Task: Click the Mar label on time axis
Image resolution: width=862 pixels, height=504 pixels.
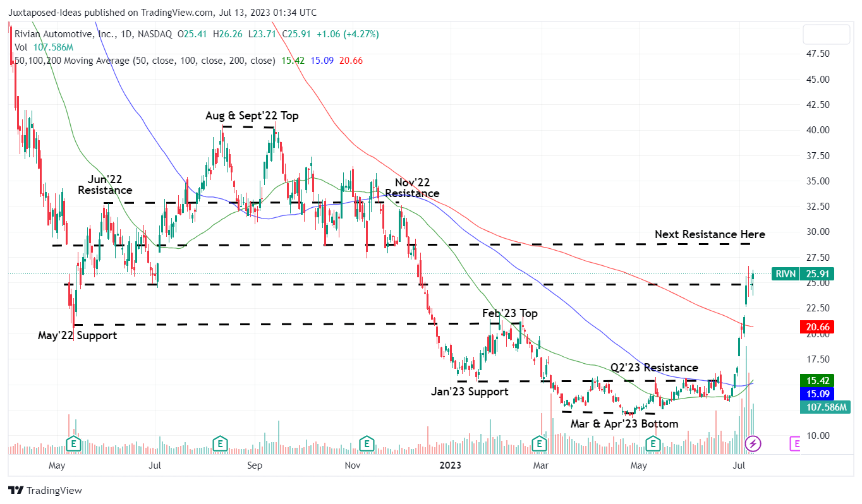Action: 540,465
